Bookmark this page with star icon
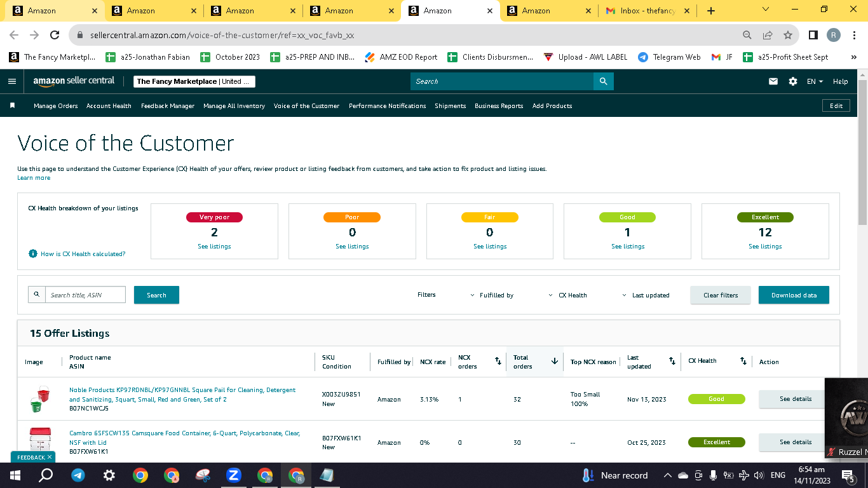The height and width of the screenshot is (488, 868). tap(788, 35)
